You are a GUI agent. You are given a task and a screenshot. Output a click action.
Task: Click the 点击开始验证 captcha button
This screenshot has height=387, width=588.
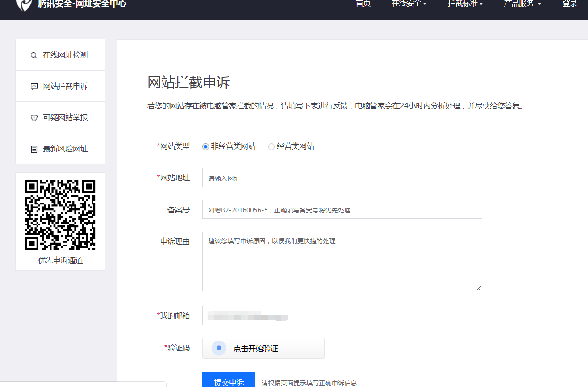tap(263, 348)
